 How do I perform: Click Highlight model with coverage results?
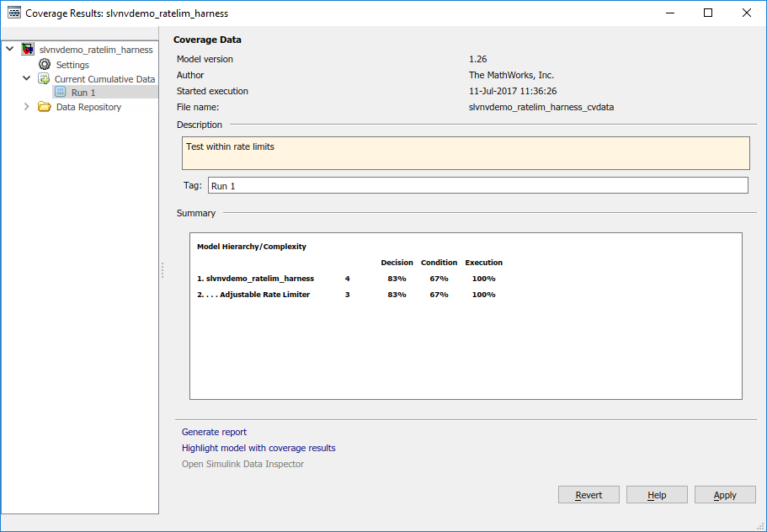point(258,448)
